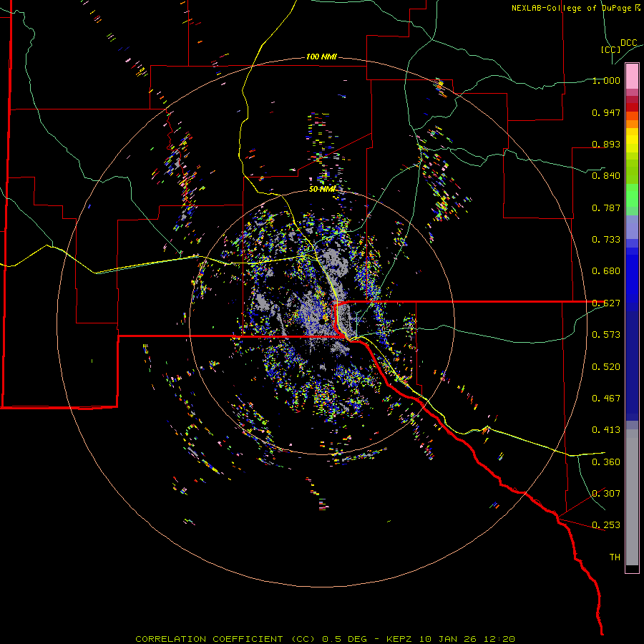Select the 0.893 legend value
644x644 pixels.
(606, 144)
